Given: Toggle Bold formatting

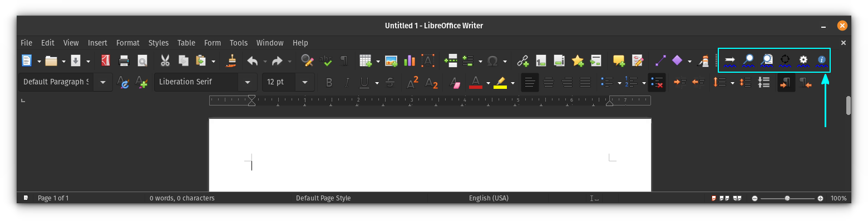Looking at the screenshot, I should [x=329, y=83].
